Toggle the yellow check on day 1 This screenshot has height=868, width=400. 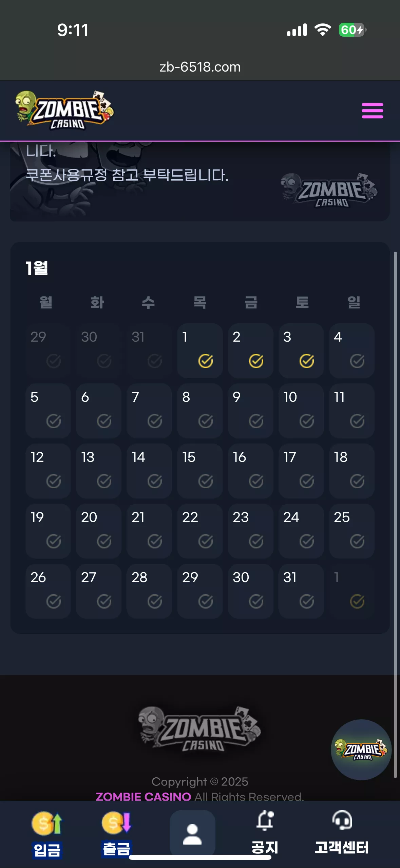coord(206,361)
